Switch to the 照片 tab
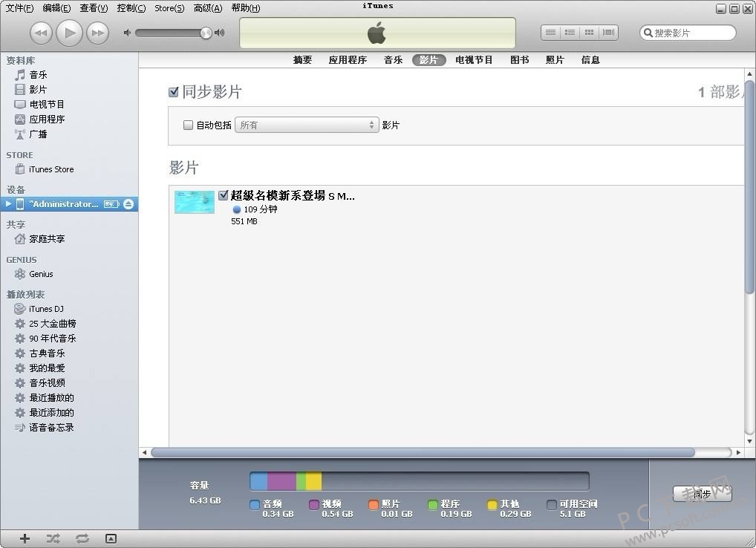Image resolution: width=756 pixels, height=548 pixels. click(x=555, y=59)
